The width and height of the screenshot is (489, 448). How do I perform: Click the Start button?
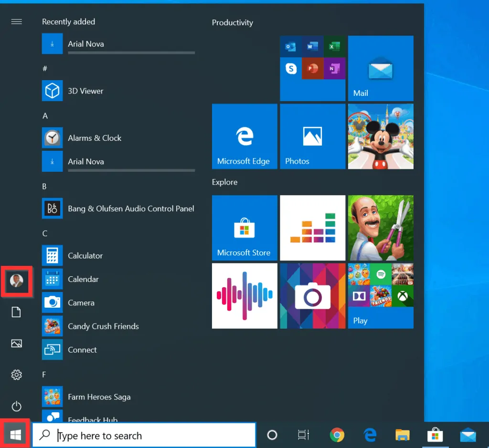click(14, 434)
